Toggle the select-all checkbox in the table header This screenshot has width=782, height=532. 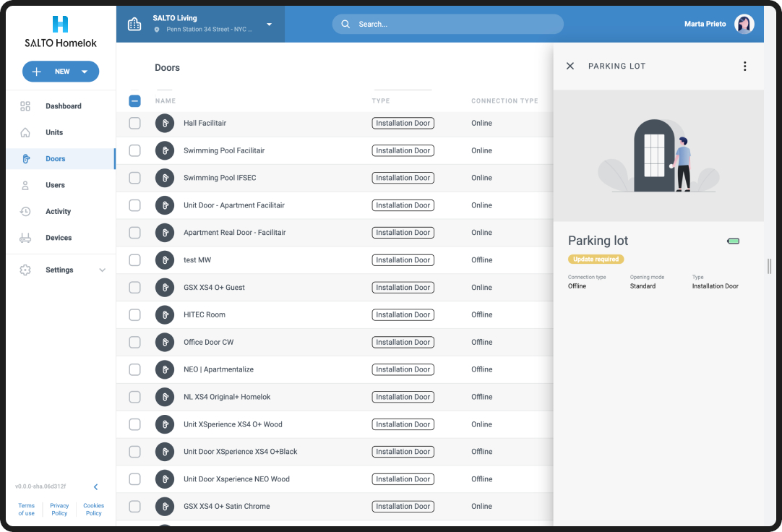[x=134, y=101]
